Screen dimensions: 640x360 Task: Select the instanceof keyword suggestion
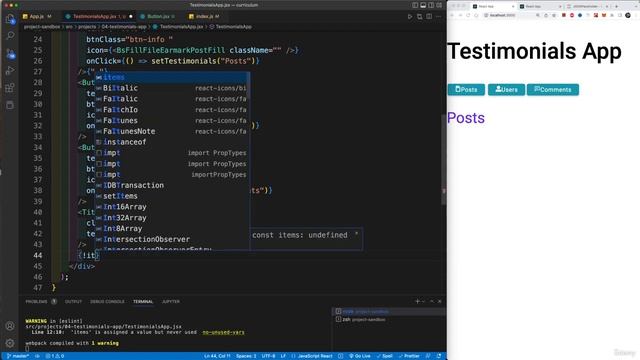(172, 142)
